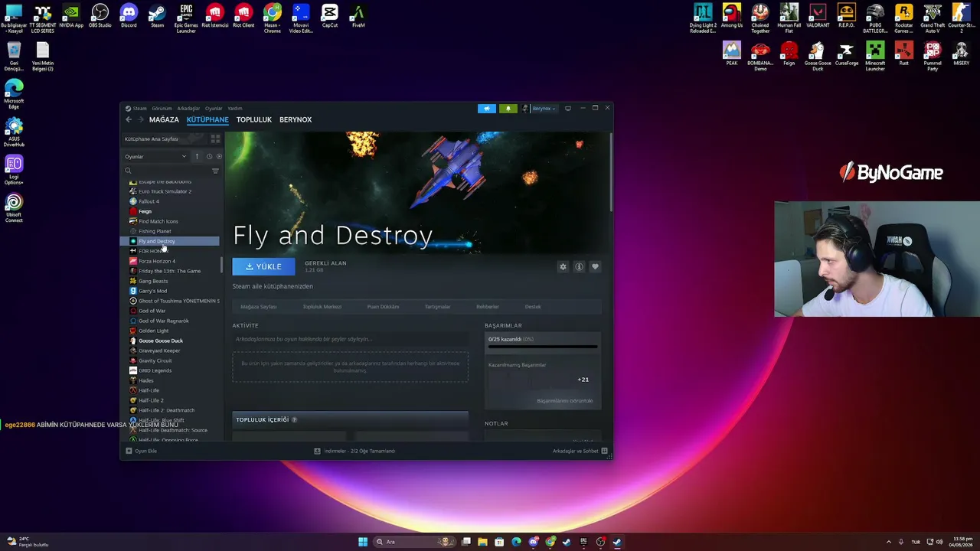
Task: Open help for Topluluk İçeriği question mark
Action: click(x=294, y=419)
